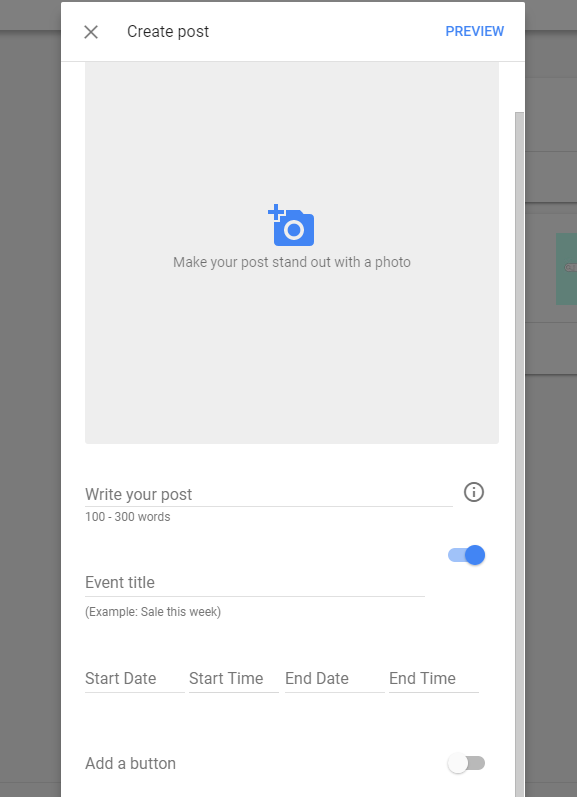Open the End Time selector
This screenshot has height=797, width=577.
pyautogui.click(x=434, y=679)
